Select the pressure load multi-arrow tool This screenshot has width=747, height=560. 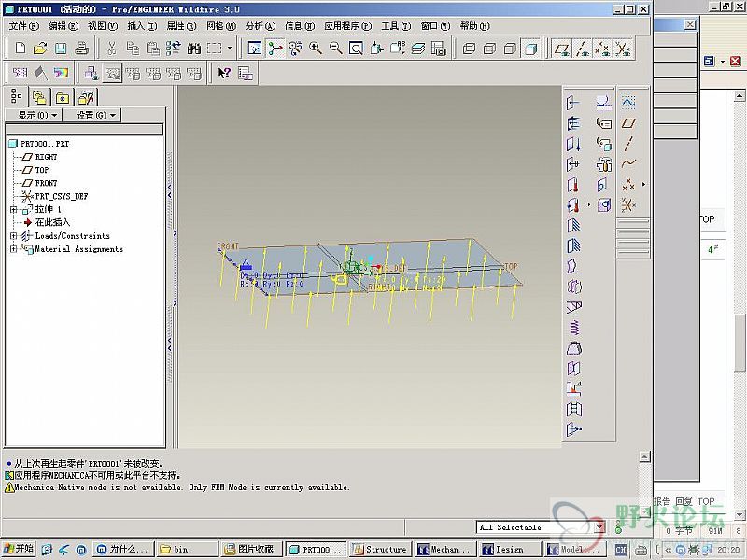click(x=573, y=123)
